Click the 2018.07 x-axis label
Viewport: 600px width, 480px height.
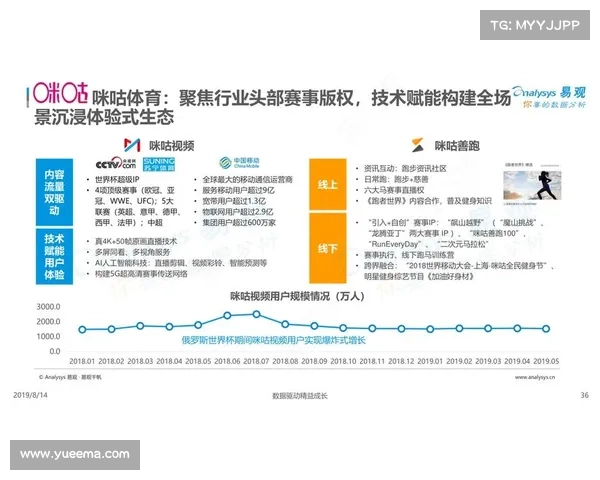[256, 361]
